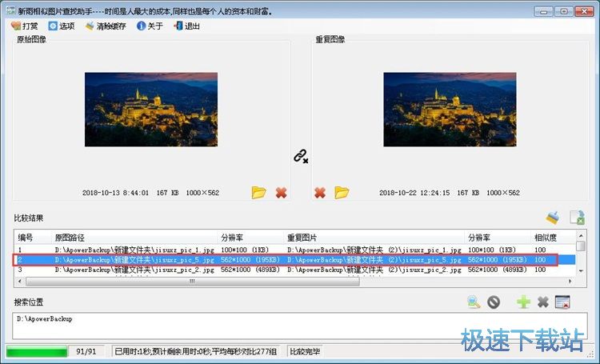Click 退出 to exit application
This screenshot has width=600, height=364.
pyautogui.click(x=186, y=26)
